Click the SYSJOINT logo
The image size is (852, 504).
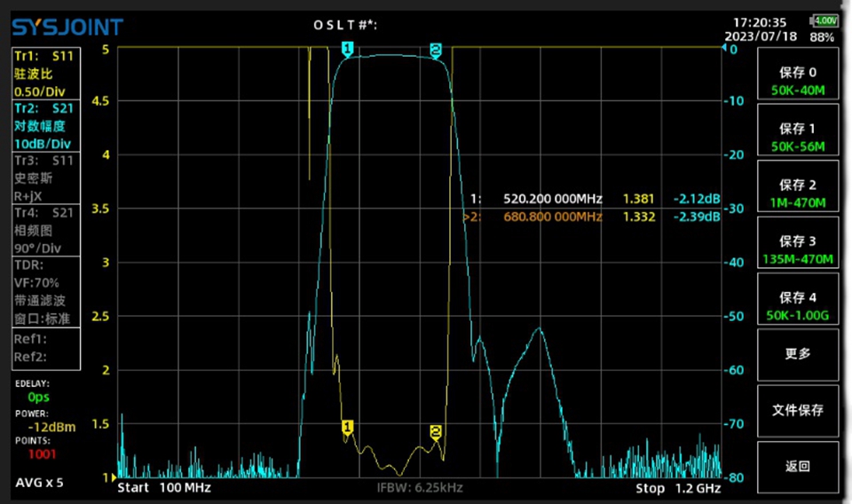click(x=67, y=27)
